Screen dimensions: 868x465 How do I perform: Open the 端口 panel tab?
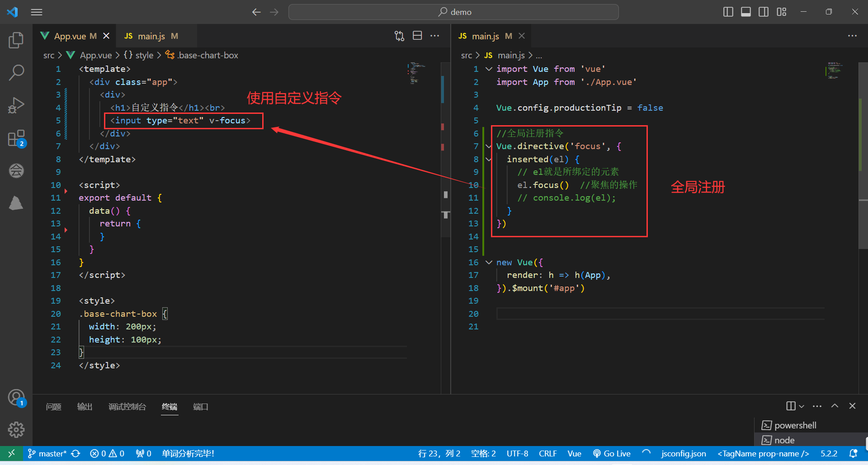coord(200,407)
